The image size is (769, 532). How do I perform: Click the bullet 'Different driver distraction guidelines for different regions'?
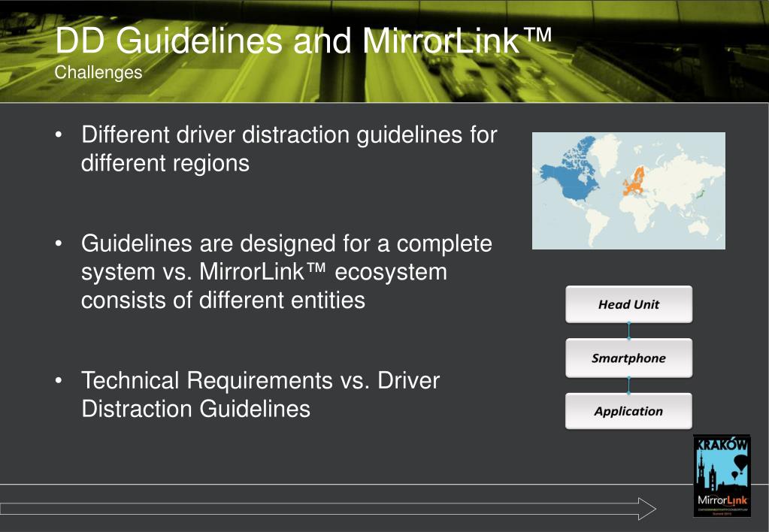pos(289,149)
